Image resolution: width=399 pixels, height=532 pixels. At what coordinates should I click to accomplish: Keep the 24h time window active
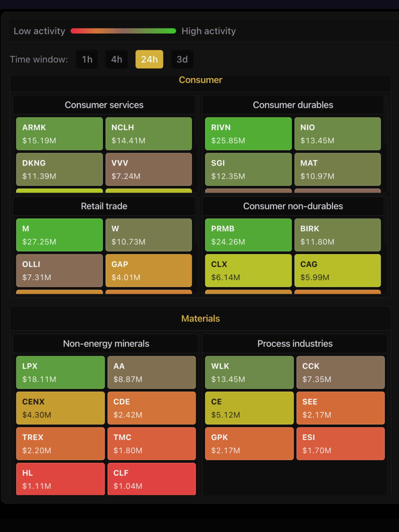[149, 59]
